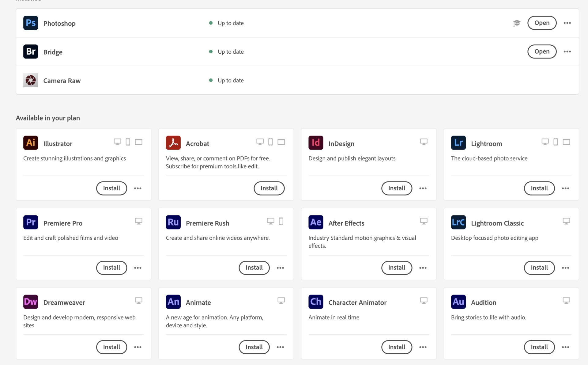Click the Illustrator Ai icon
Viewport: 588px width, 365px height.
click(31, 143)
